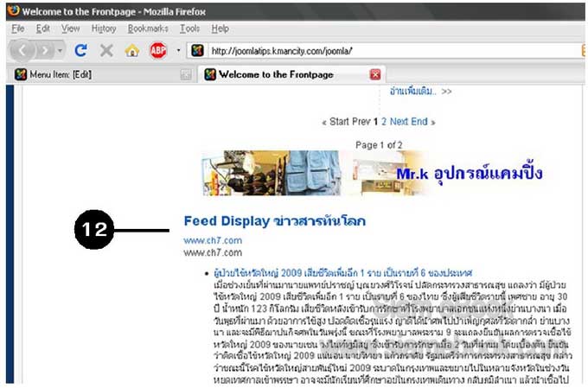Open the Tools menu
The image size is (588, 388).
[189, 29]
